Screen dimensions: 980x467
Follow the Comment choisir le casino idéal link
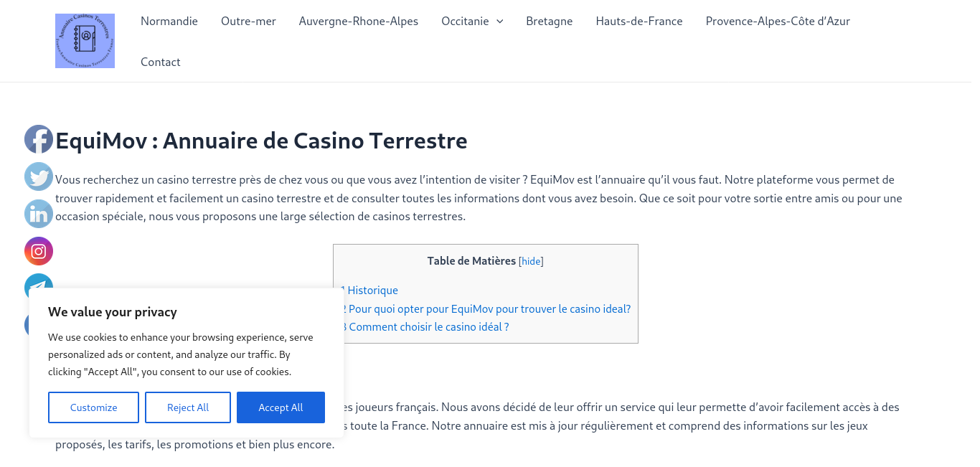pos(426,327)
